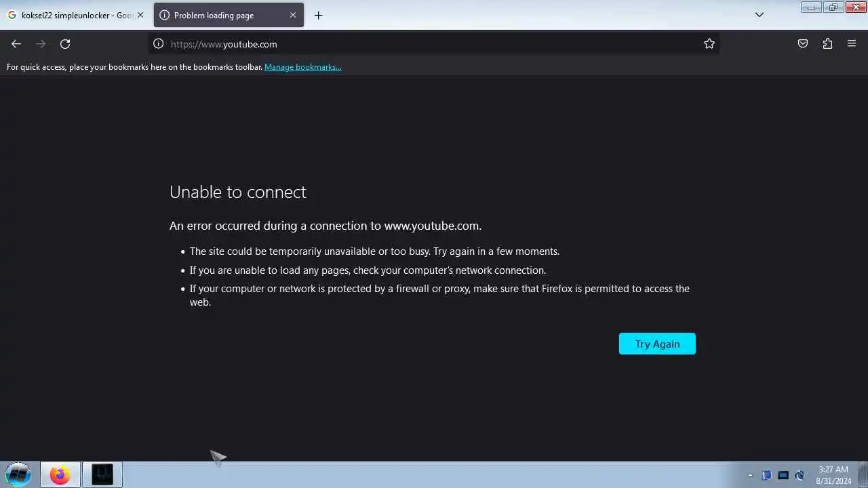Open the network icon in system tray
This screenshot has width=868, height=488.
783,475
